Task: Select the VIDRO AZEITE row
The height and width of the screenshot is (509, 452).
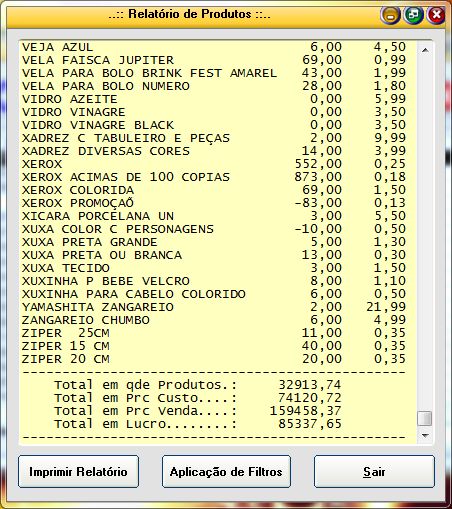Action: coord(214,99)
